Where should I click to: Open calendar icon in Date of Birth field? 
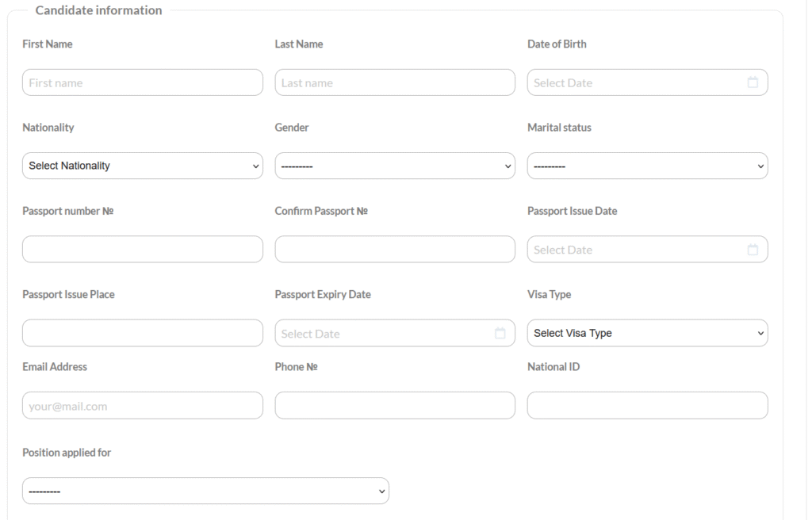(753, 82)
